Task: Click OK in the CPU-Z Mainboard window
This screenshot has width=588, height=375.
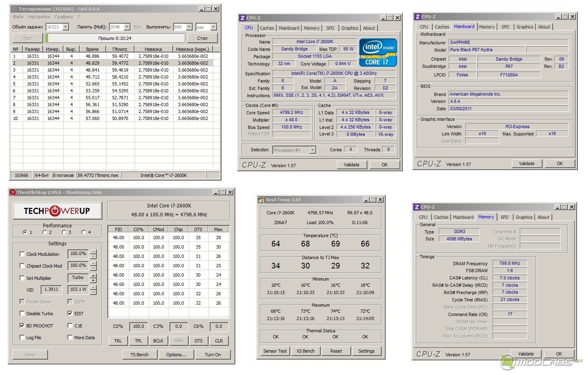Action: [x=560, y=164]
